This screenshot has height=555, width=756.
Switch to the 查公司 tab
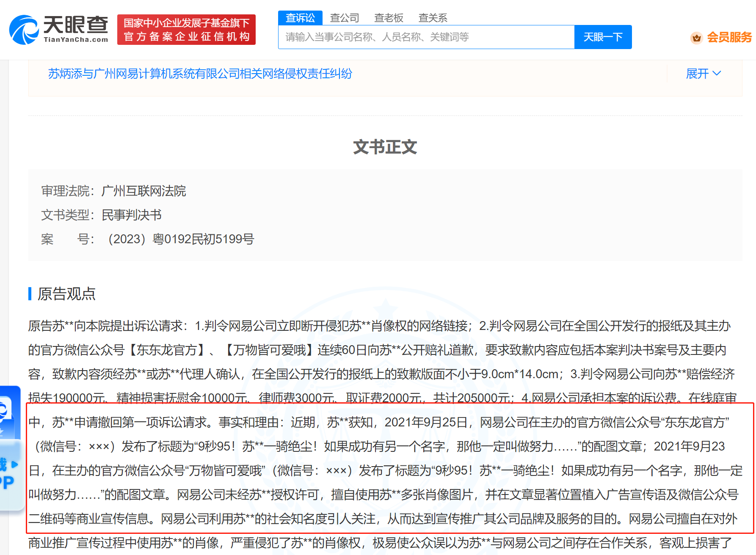pos(345,18)
